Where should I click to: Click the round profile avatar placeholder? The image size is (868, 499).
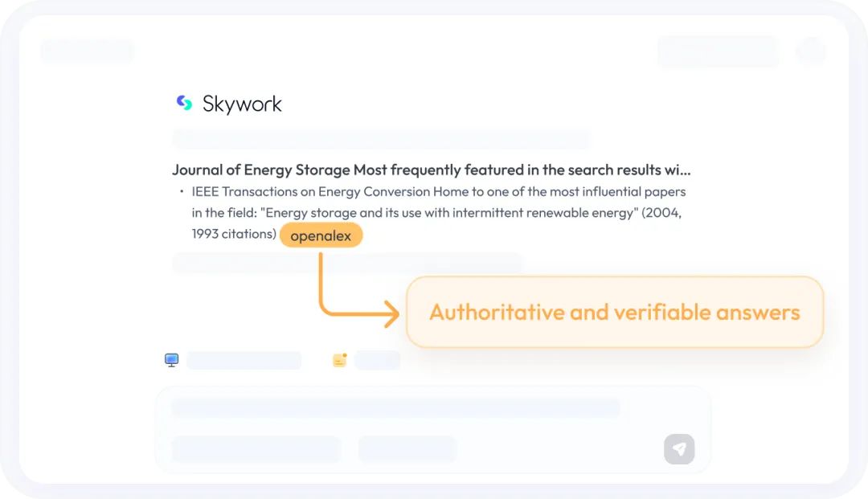click(x=811, y=51)
